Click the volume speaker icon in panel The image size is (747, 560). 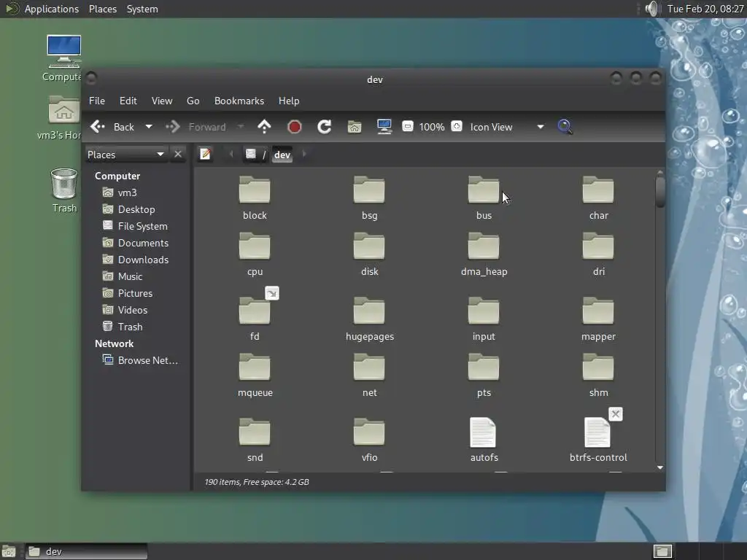pos(651,9)
